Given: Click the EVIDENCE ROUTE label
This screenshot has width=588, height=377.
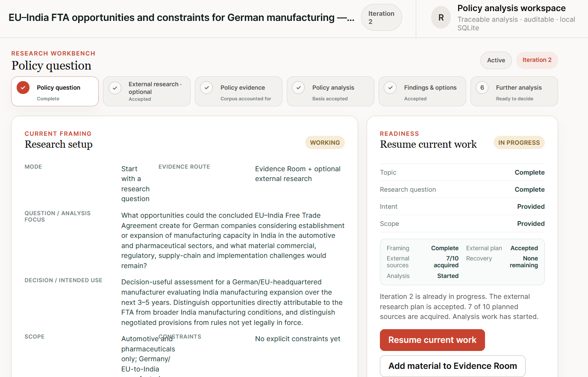Looking at the screenshot, I should (x=184, y=167).
